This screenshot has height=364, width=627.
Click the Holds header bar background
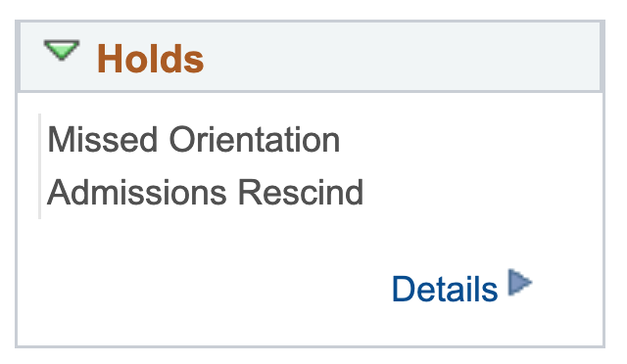(x=310, y=57)
